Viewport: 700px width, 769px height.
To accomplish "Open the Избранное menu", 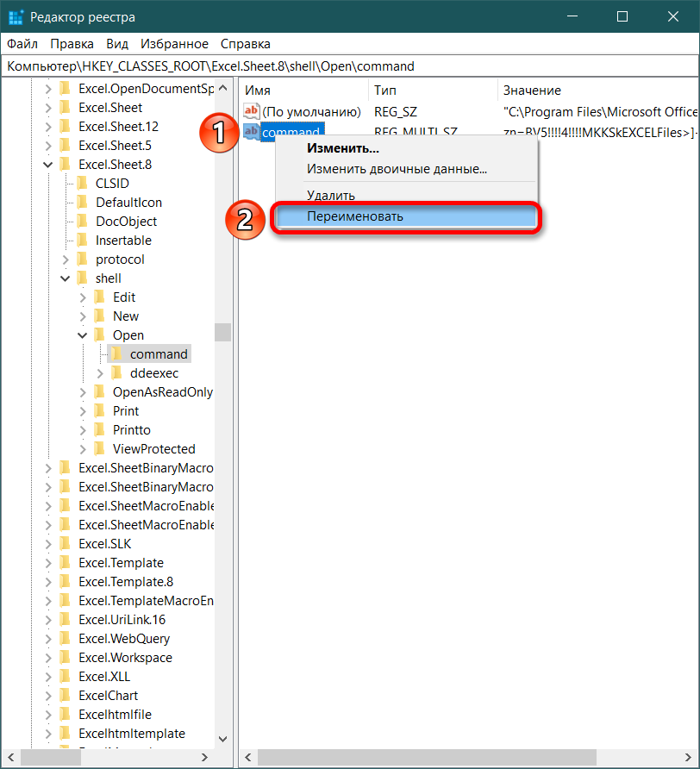I will 174,43.
